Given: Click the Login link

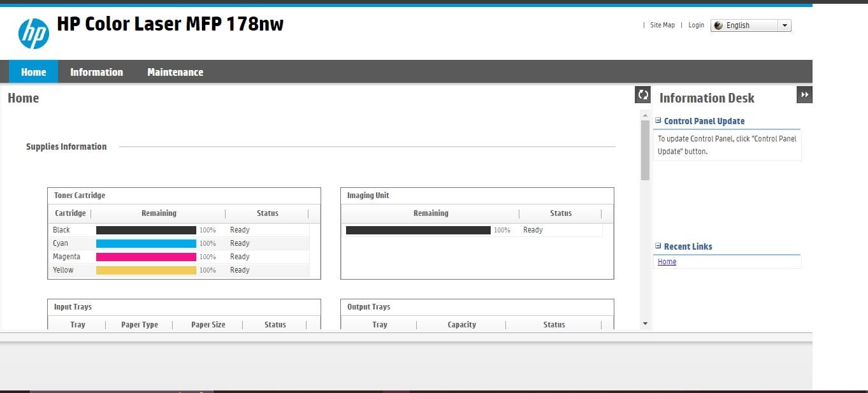Looking at the screenshot, I should coord(696,25).
